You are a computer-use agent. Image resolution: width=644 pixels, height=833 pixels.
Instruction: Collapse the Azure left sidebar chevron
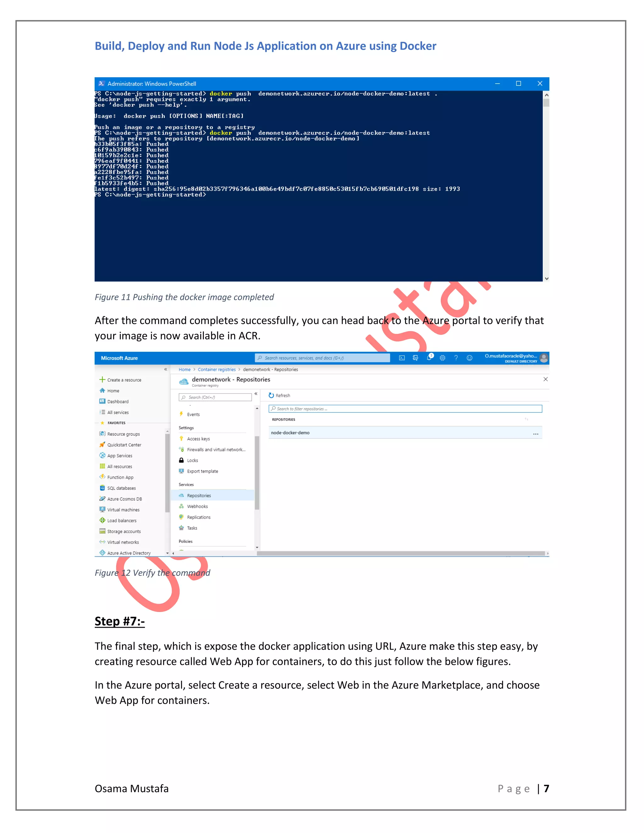click(166, 369)
